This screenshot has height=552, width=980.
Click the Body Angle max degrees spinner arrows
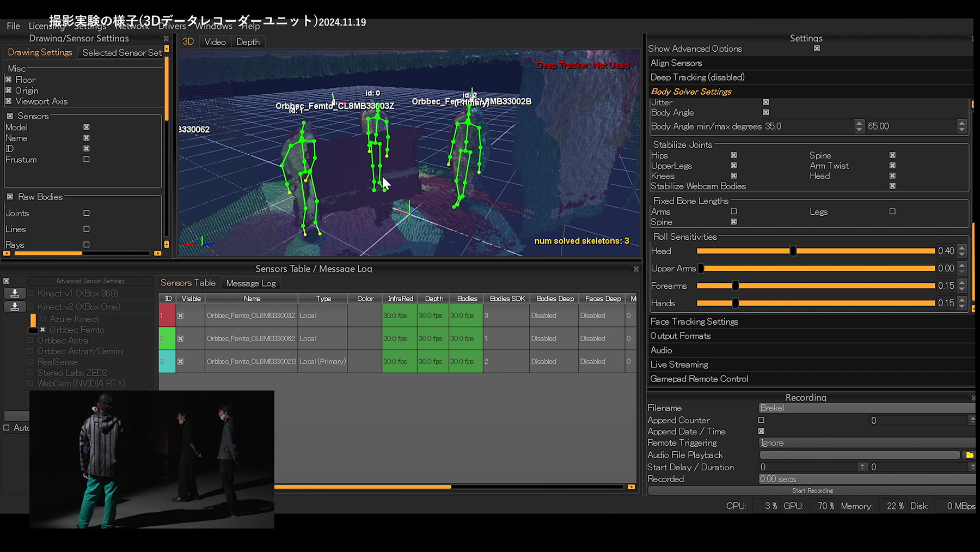click(x=961, y=126)
